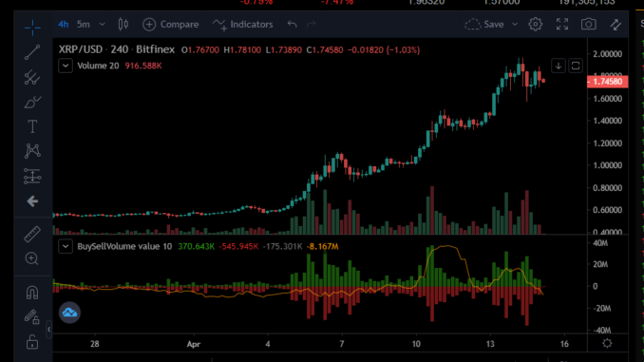Toggle lock all drawing tools
Viewport: 644px width, 362px height.
(32, 341)
